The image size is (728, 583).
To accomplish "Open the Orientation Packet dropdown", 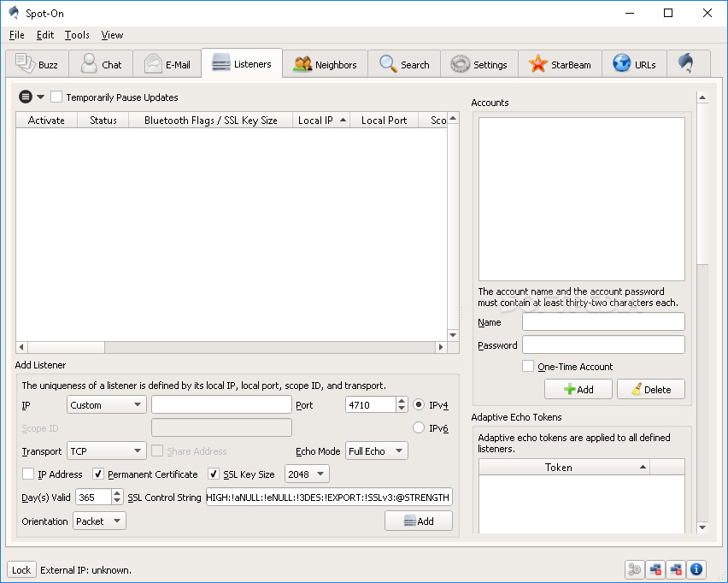I will [99, 521].
